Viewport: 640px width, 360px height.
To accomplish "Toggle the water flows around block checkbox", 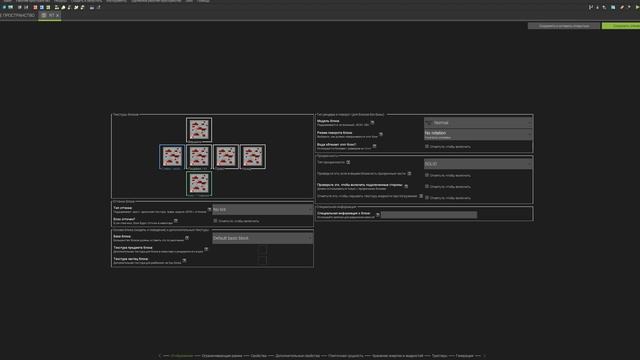I will [427, 146].
